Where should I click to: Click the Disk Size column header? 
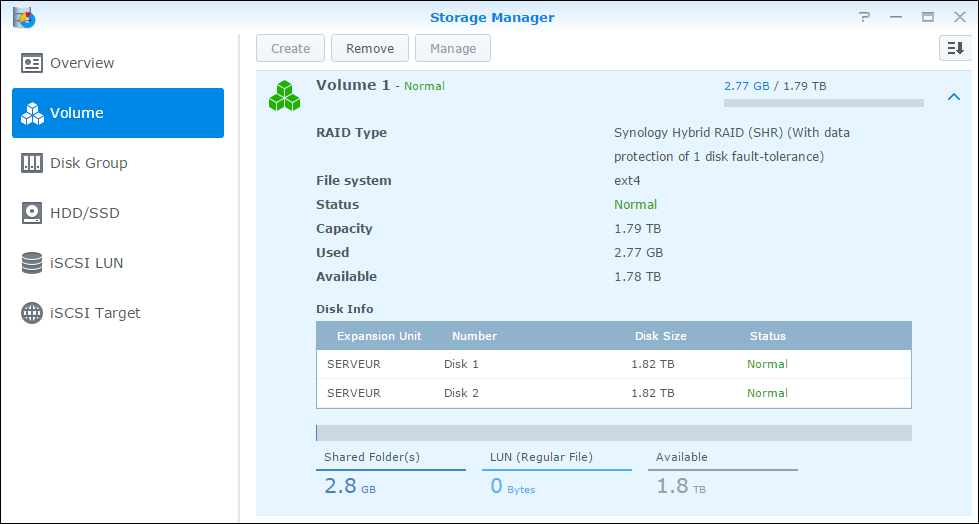660,336
